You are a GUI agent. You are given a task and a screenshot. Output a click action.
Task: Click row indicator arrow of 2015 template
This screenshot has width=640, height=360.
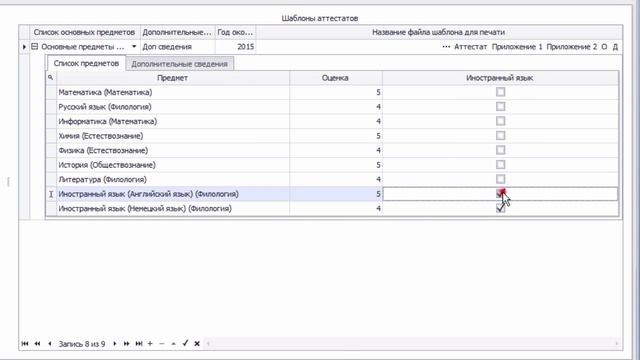(24, 47)
